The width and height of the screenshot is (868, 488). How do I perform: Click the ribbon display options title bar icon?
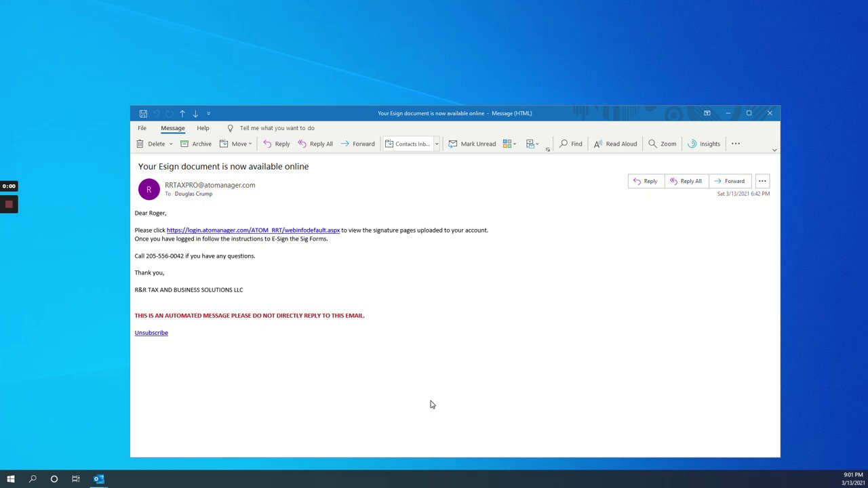click(707, 113)
